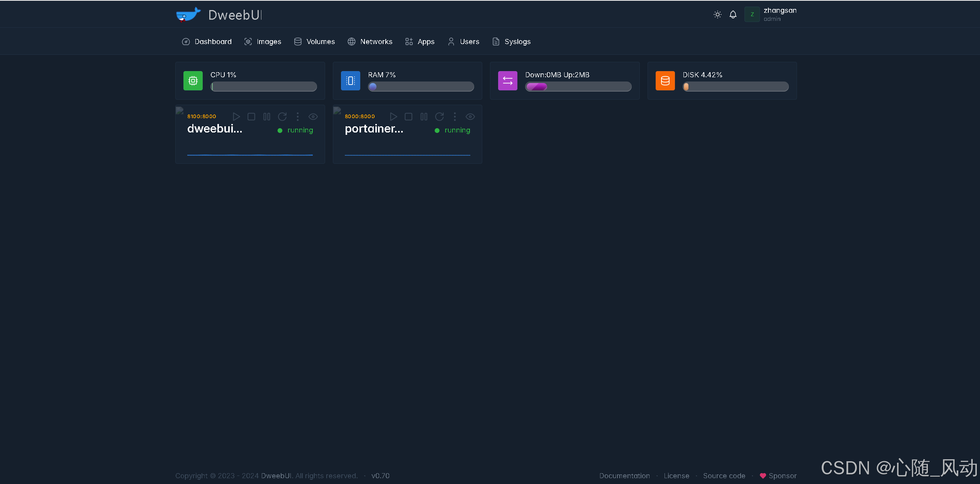Stop the dweebui container

[251, 117]
